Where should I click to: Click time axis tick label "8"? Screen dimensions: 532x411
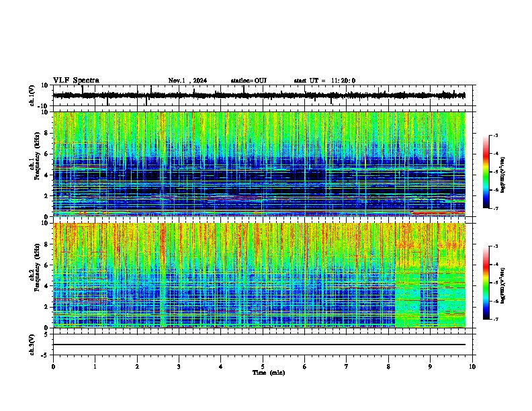tap(388, 367)
